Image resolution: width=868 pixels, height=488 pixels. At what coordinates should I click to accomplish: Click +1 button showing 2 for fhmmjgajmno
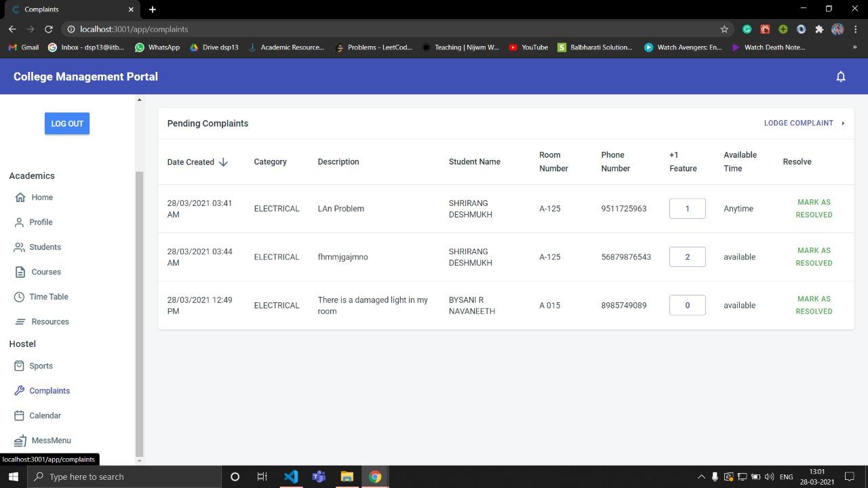(687, 257)
